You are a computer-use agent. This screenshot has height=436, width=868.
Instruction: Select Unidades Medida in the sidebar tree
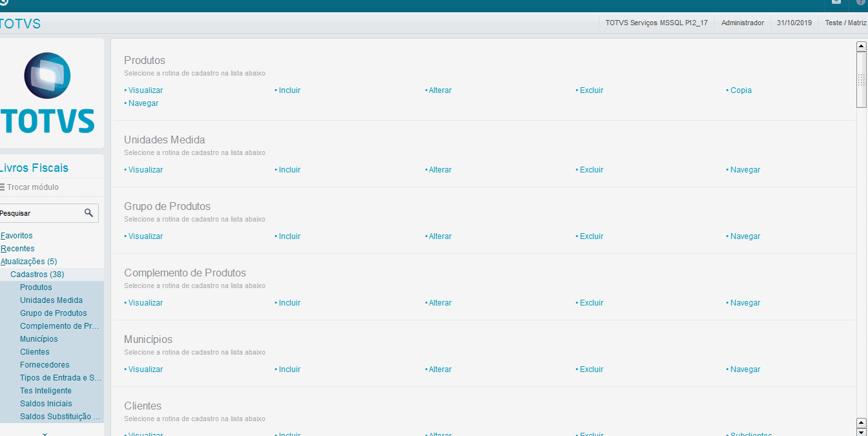tap(51, 300)
